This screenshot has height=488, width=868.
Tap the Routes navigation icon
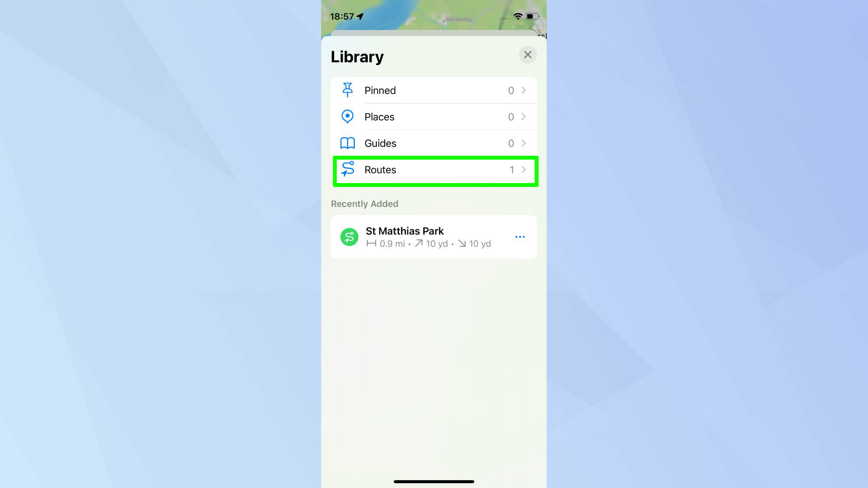(x=347, y=170)
